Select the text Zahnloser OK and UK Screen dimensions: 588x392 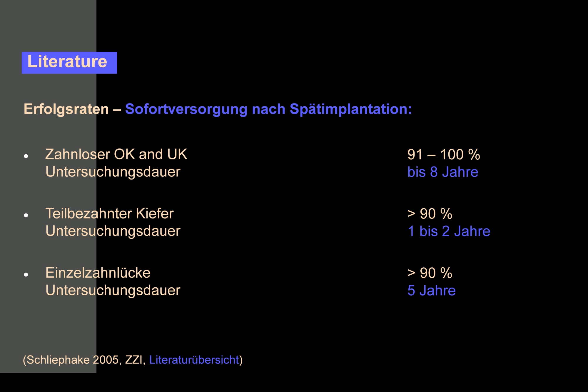click(116, 154)
